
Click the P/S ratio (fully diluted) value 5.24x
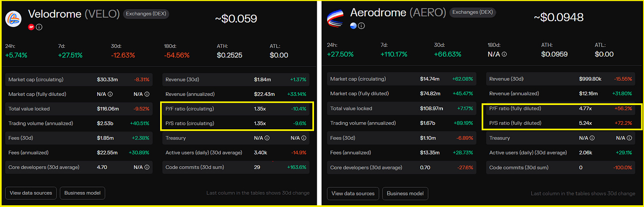(x=586, y=123)
